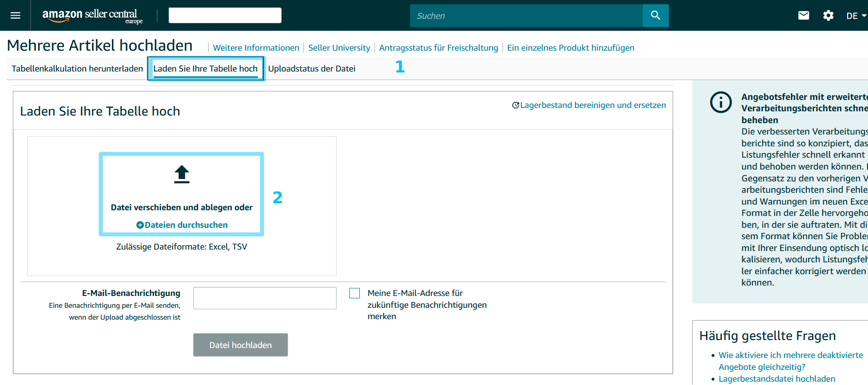
Task: Click the Zulässige Dateiformate: Excel, TSV text
Action: (x=182, y=247)
